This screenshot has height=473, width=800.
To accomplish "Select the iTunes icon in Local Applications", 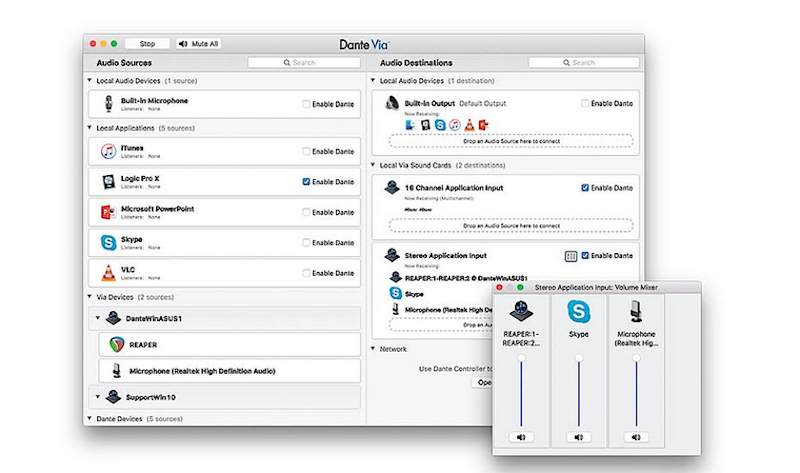I will click(x=108, y=151).
